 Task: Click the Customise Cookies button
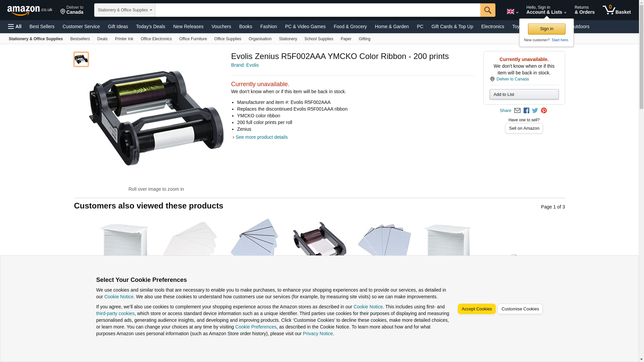pyautogui.click(x=520, y=309)
